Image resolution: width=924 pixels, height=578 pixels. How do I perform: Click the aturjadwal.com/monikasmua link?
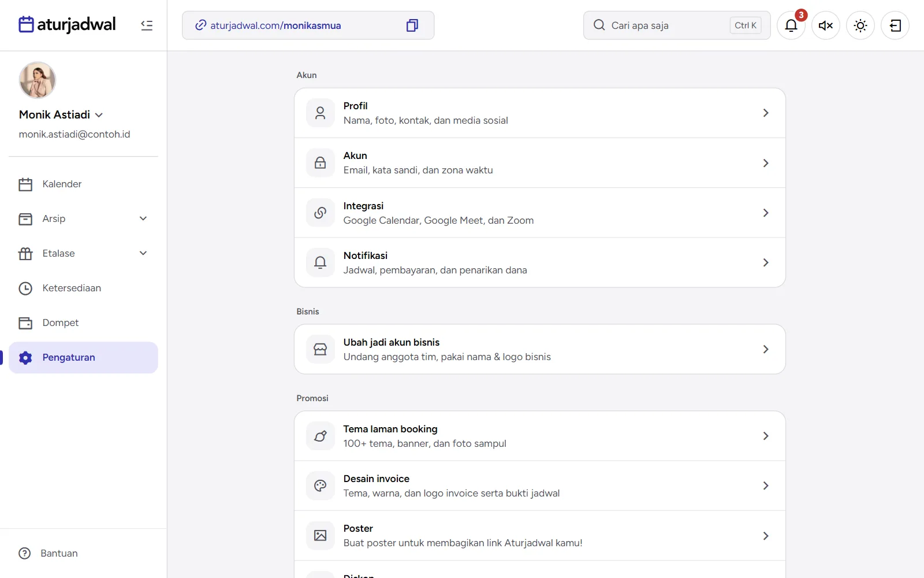click(x=275, y=25)
